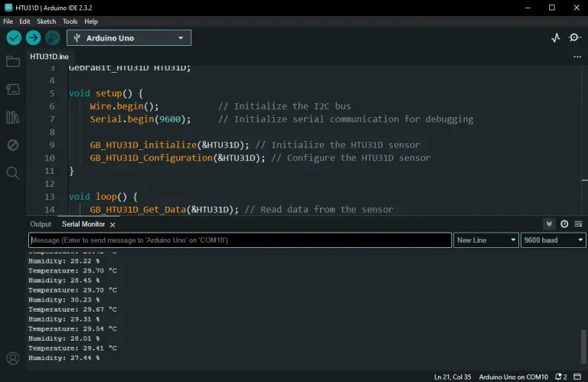Click the Humidity: 27.44 % output line
The height and width of the screenshot is (382, 588).
64,358
